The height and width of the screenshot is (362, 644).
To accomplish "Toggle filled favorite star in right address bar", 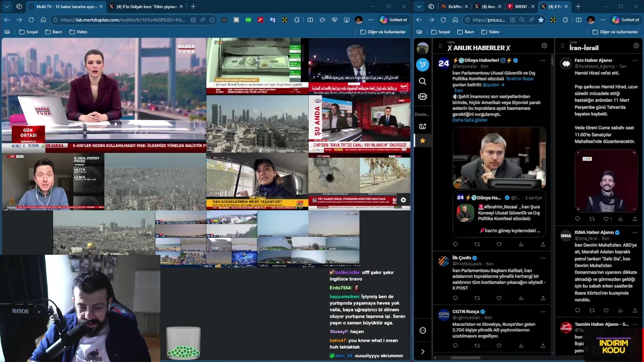I will pos(541,20).
